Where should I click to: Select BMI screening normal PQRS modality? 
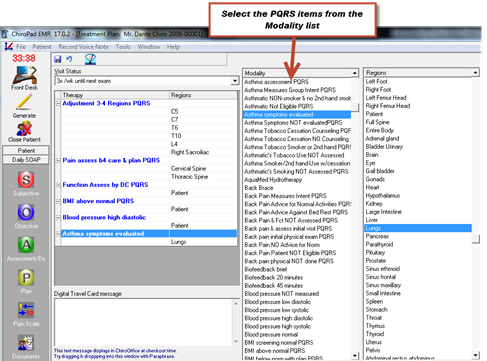point(279,343)
